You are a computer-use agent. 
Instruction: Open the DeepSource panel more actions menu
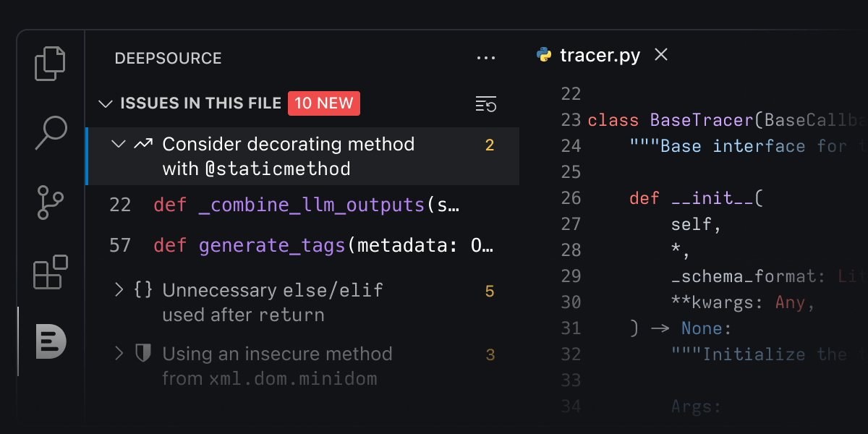(x=485, y=58)
